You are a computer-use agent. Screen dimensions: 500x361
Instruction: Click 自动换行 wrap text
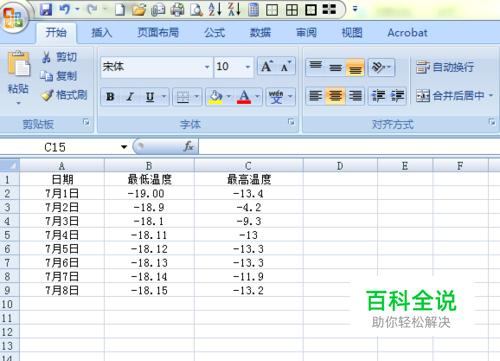click(445, 67)
